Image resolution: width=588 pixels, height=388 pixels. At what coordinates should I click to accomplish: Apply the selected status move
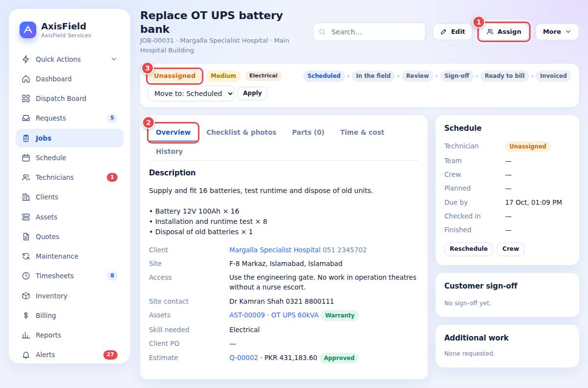pos(252,93)
